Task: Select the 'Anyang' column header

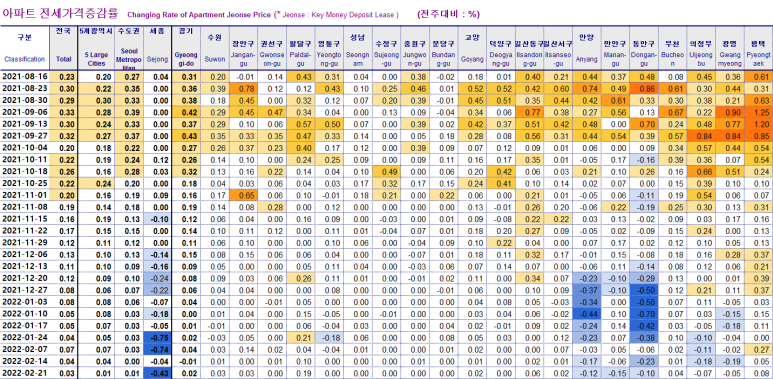Action: coord(586,48)
